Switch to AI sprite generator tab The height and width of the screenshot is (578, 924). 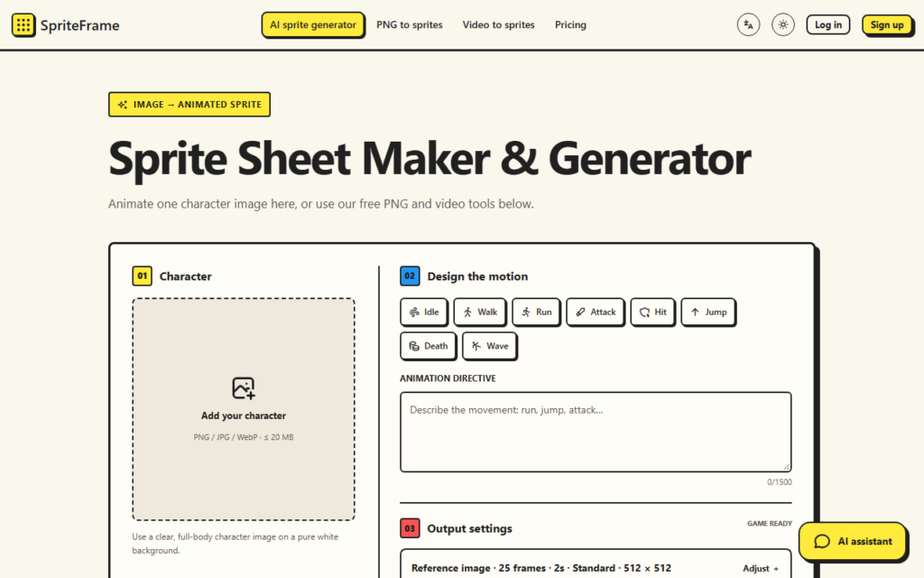pos(313,24)
